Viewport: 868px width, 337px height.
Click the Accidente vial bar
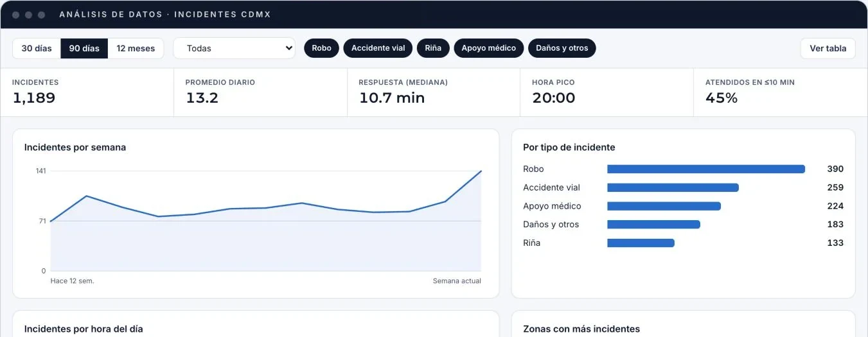[x=673, y=187]
